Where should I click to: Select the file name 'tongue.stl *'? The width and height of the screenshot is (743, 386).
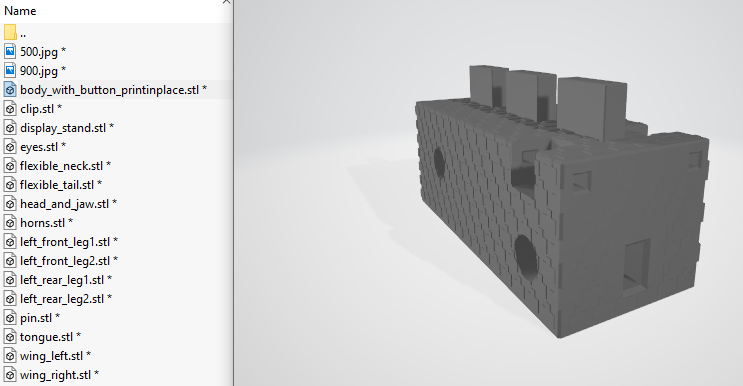pos(50,337)
